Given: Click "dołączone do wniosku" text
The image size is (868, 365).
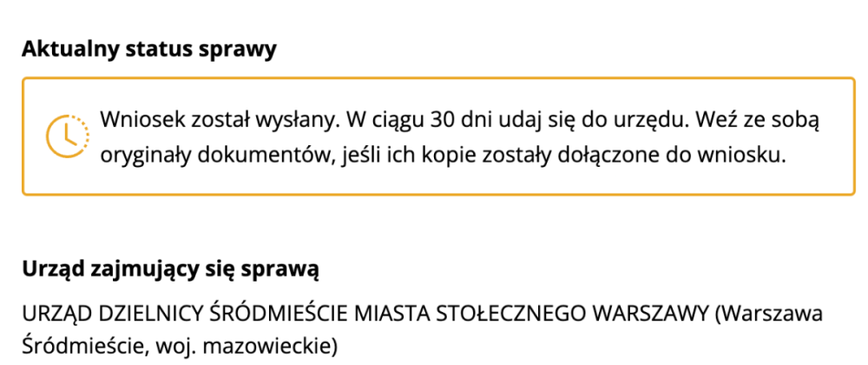Looking at the screenshot, I should tap(652, 157).
